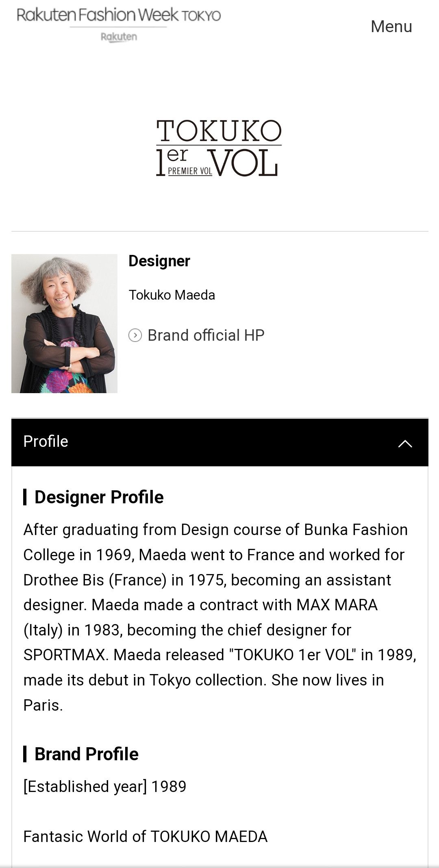Click the designer biography paragraph text
This screenshot has width=439, height=868.
pos(220,618)
